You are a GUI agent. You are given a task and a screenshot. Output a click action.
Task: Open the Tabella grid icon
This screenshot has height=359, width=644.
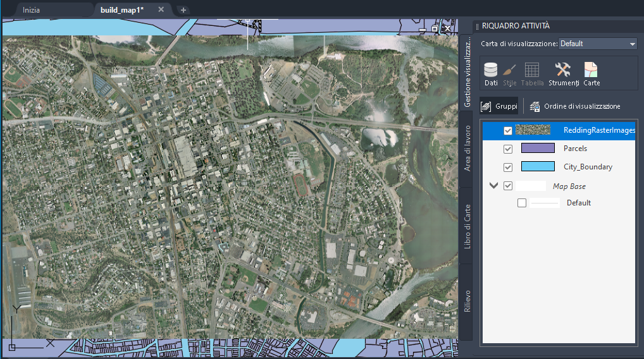532,74
